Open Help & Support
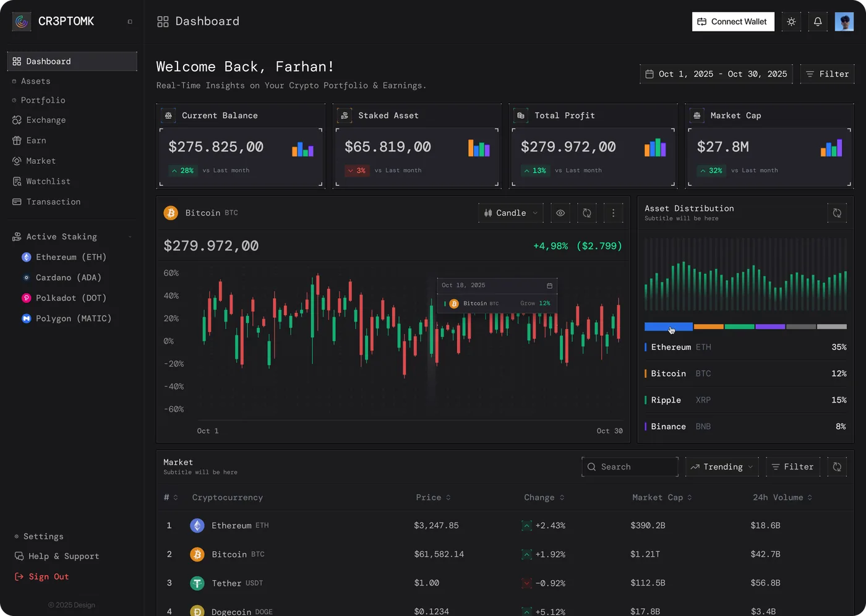Viewport: 866px width, 616px height. coord(57,557)
